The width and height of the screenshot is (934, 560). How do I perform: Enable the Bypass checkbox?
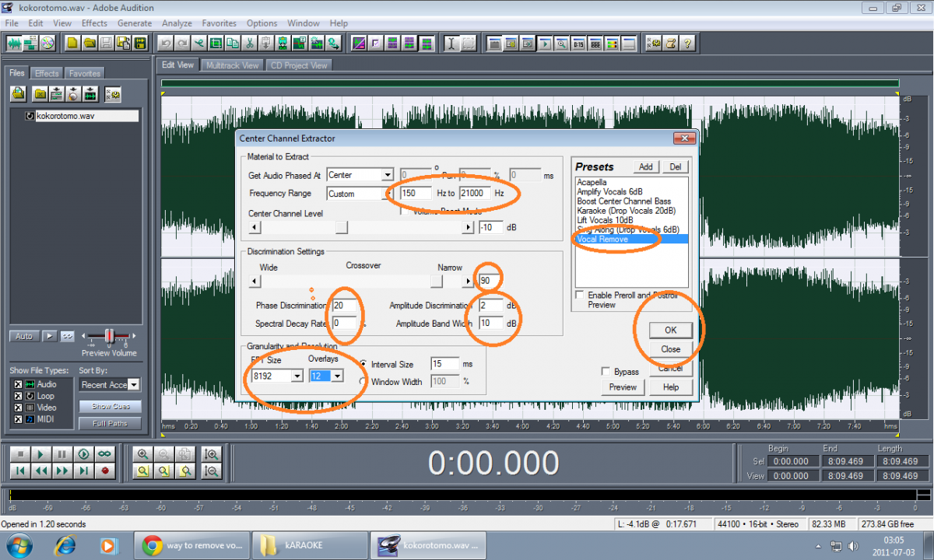(606, 372)
